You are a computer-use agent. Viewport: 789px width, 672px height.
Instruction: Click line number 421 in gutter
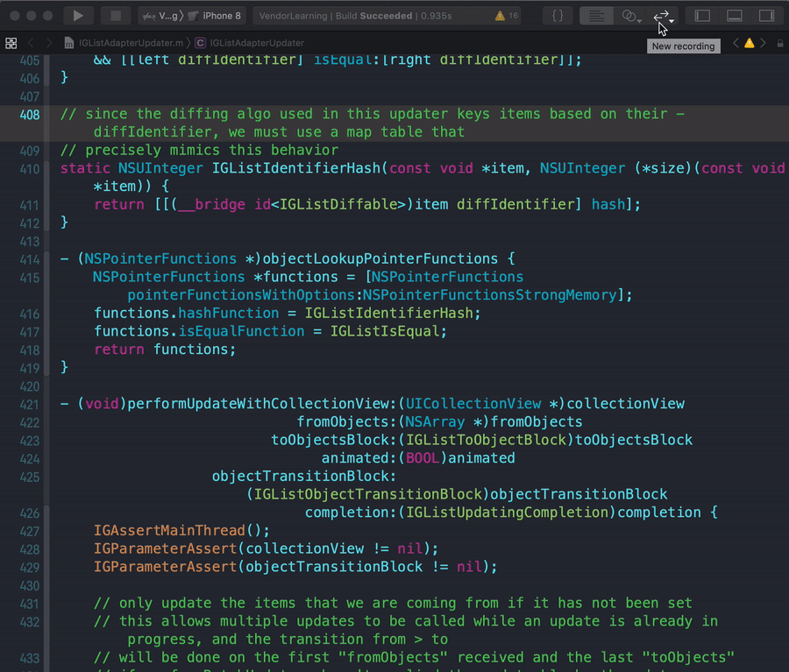29,405
